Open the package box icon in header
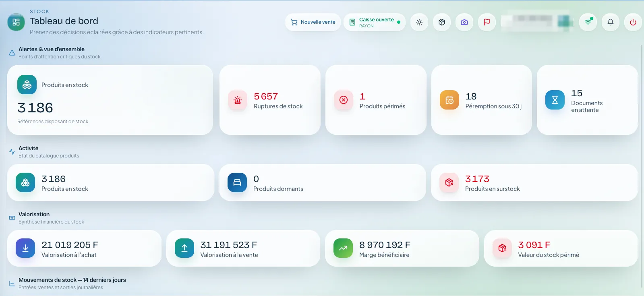 (442, 22)
